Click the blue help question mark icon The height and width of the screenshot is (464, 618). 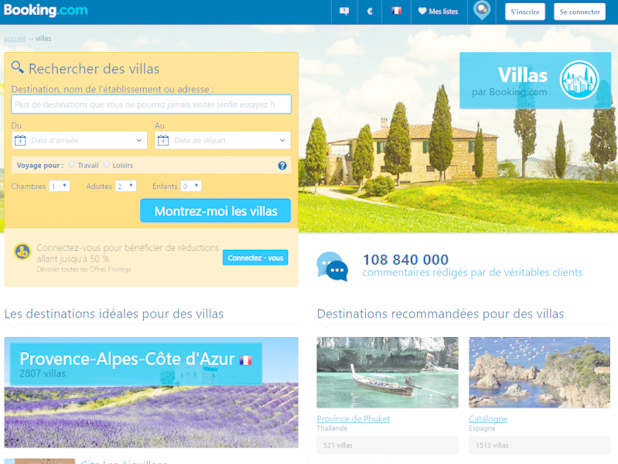point(282,165)
